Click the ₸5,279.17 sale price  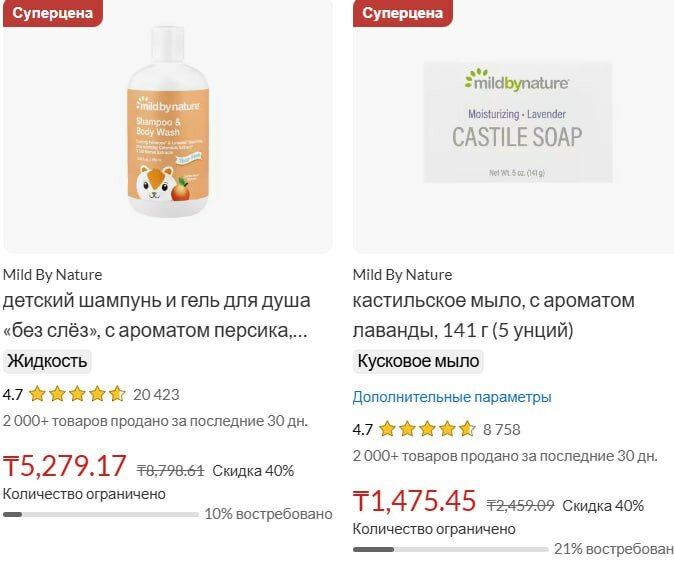(65, 467)
